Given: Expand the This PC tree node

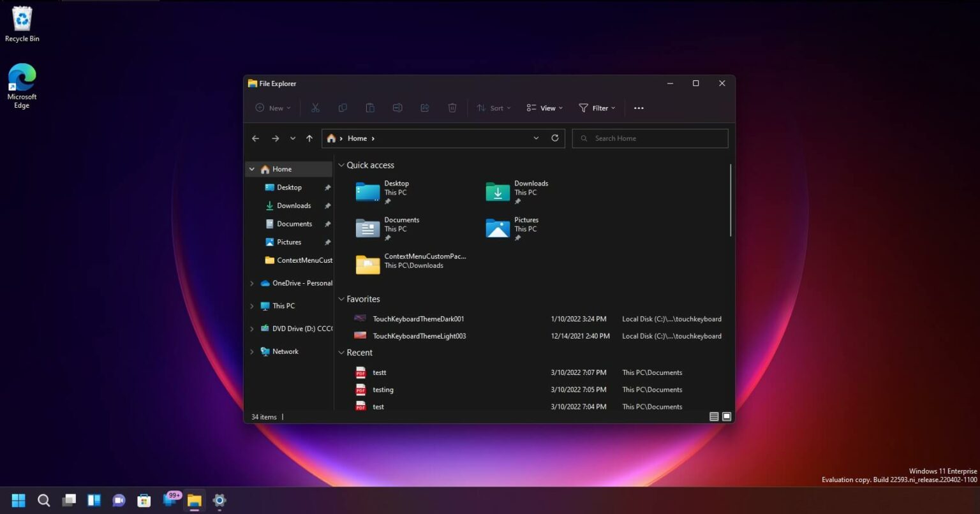Looking at the screenshot, I should 252,306.
